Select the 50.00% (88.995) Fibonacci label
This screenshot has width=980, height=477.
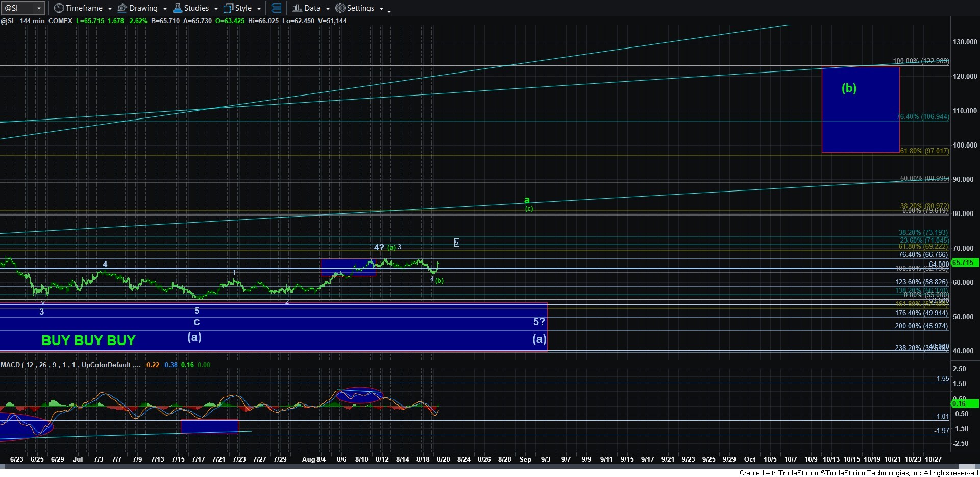pyautogui.click(x=924, y=179)
